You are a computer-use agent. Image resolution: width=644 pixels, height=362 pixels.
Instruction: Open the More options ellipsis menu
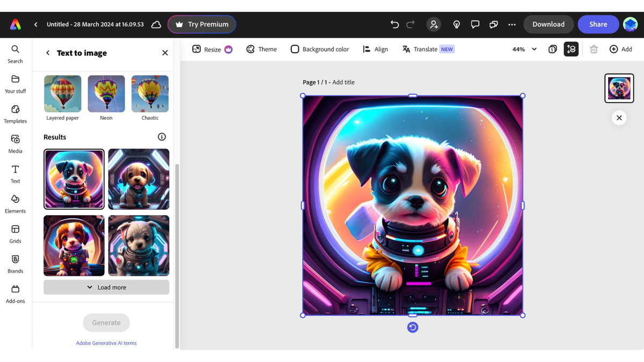point(512,24)
